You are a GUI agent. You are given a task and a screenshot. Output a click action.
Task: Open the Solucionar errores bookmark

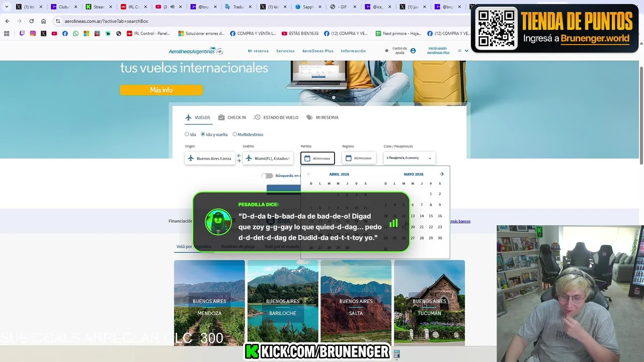tap(201, 34)
